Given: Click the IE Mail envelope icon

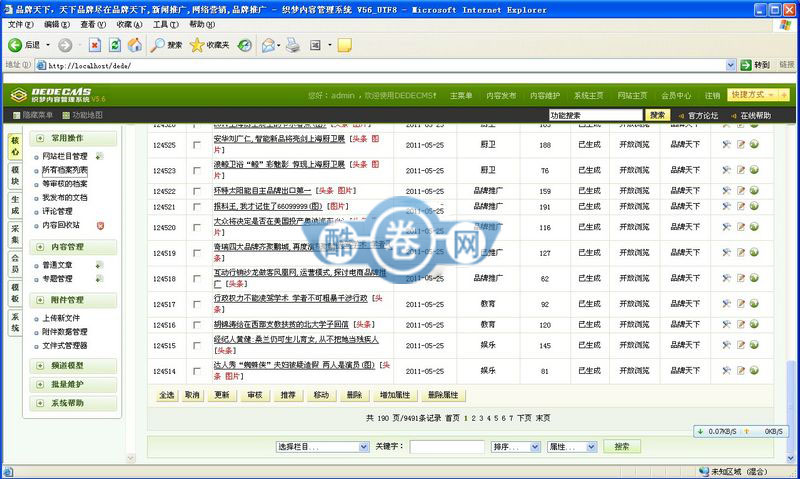Looking at the screenshot, I should point(268,45).
